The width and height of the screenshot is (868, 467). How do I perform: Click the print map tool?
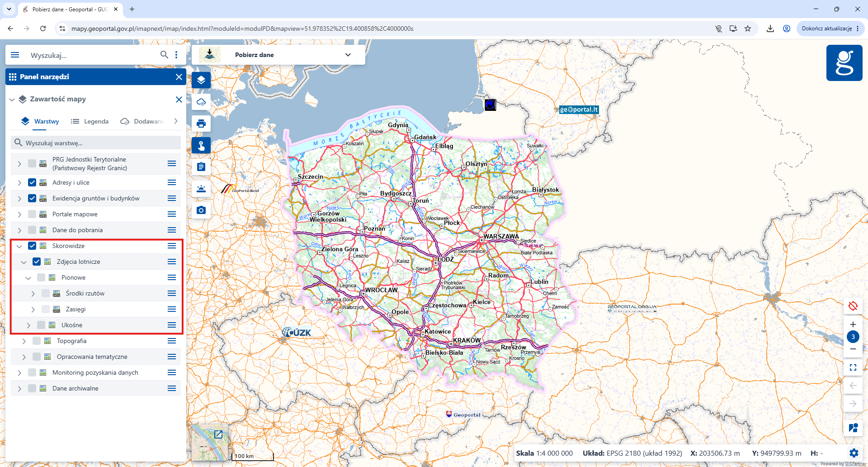point(201,124)
